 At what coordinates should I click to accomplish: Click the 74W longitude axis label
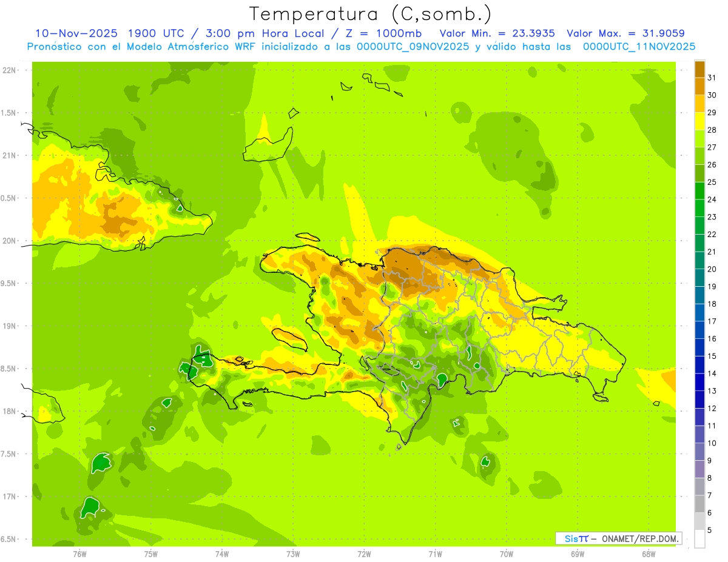pyautogui.click(x=222, y=554)
